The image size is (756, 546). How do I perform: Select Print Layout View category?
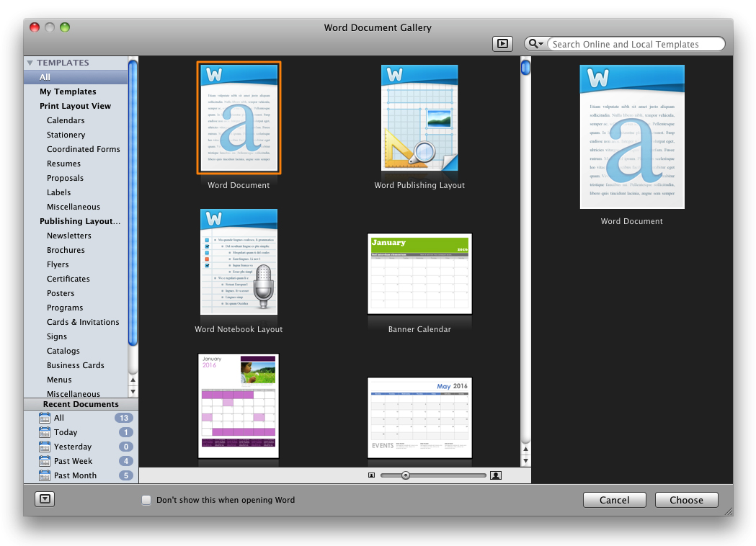point(76,106)
